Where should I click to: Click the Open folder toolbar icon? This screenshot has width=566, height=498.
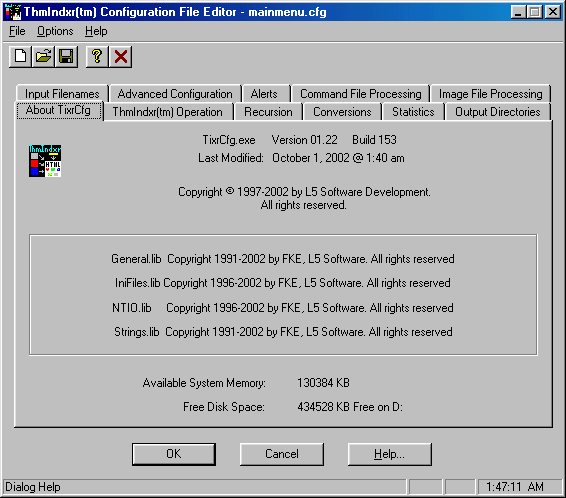[43, 57]
